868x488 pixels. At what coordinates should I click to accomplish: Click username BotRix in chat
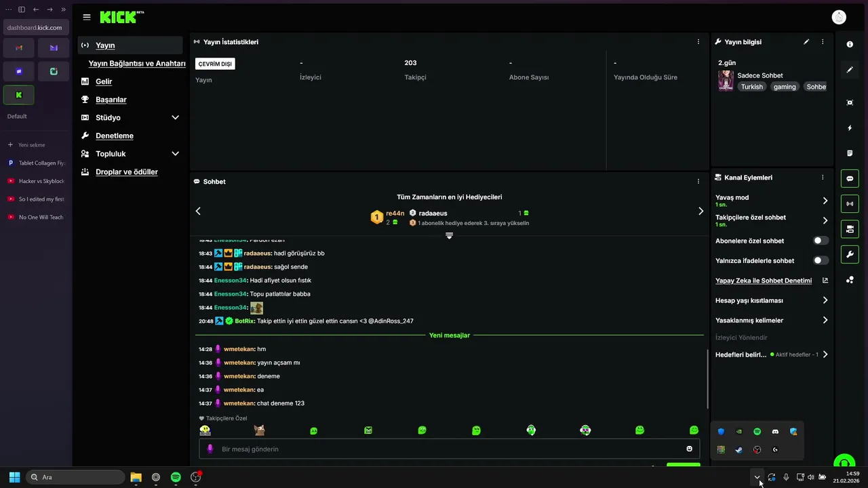point(243,321)
